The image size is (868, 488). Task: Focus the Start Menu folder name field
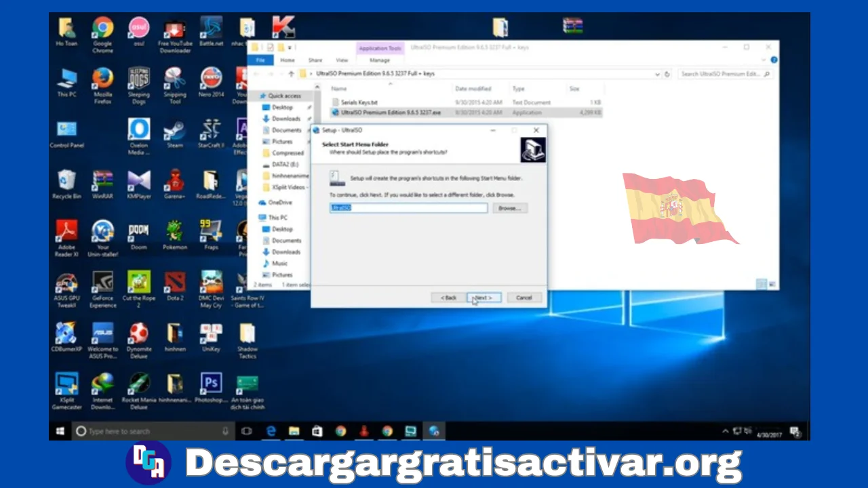point(408,208)
